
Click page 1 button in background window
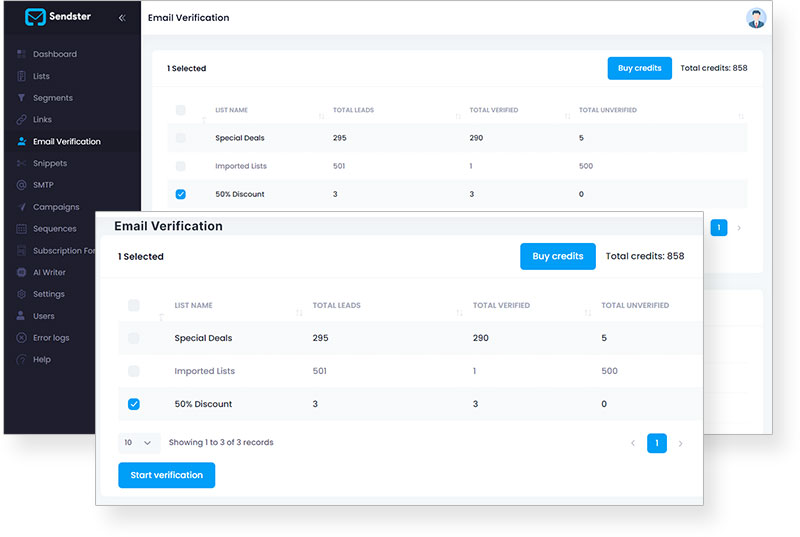click(719, 227)
